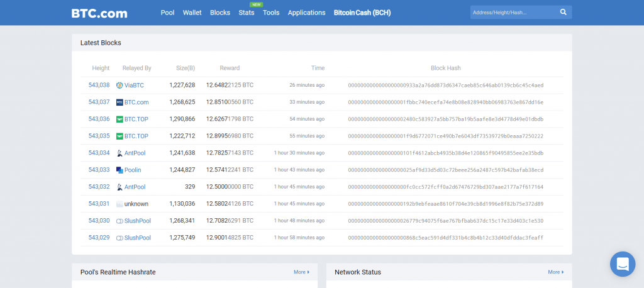The width and height of the screenshot is (644, 288).
Task: Click the search magnifier icon
Action: coord(563,13)
